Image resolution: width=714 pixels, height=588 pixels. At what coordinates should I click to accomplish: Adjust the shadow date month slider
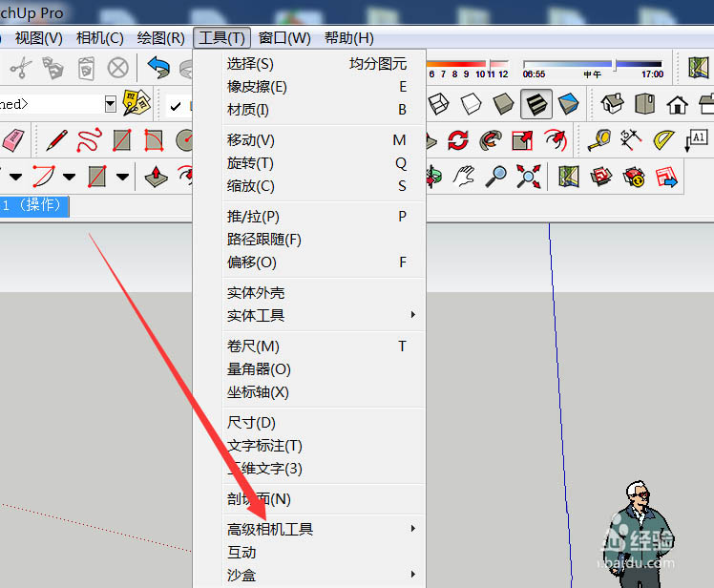coord(490,64)
